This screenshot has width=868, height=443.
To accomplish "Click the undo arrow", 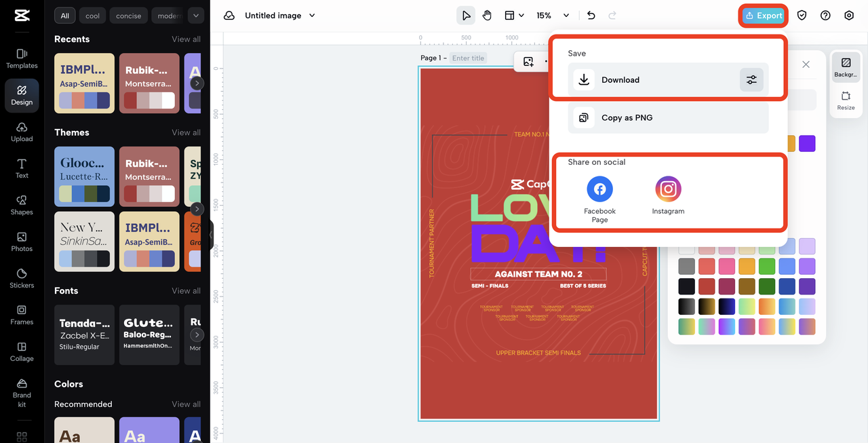I will click(591, 16).
